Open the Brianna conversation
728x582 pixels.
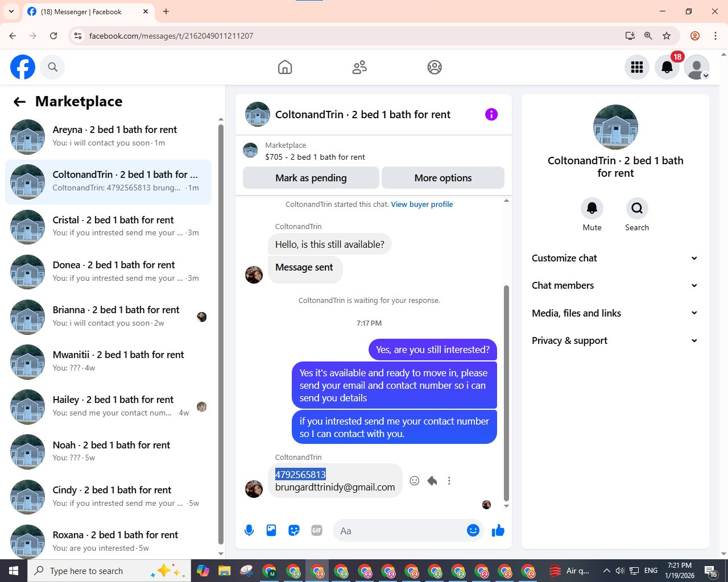point(108,317)
